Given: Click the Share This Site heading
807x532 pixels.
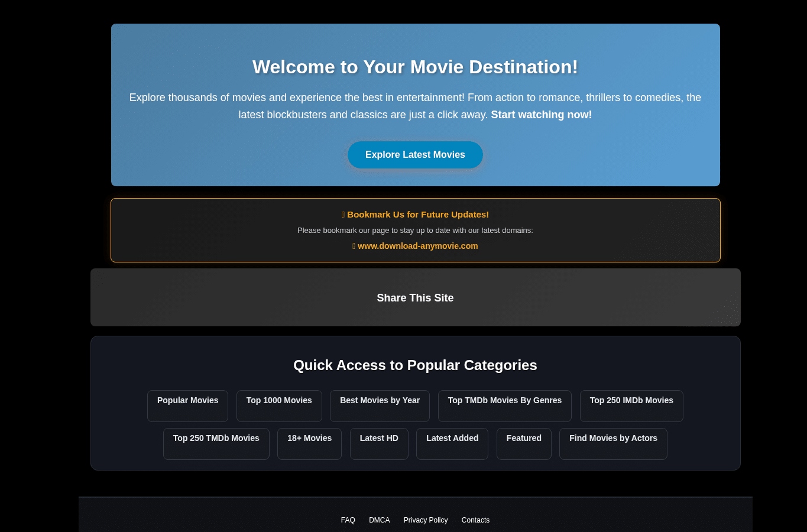Looking at the screenshot, I should pyautogui.click(x=415, y=298).
